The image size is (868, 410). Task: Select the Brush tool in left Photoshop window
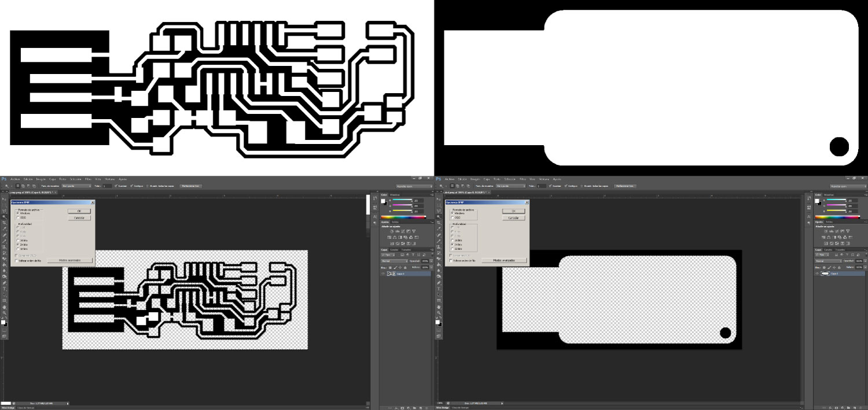4,241
